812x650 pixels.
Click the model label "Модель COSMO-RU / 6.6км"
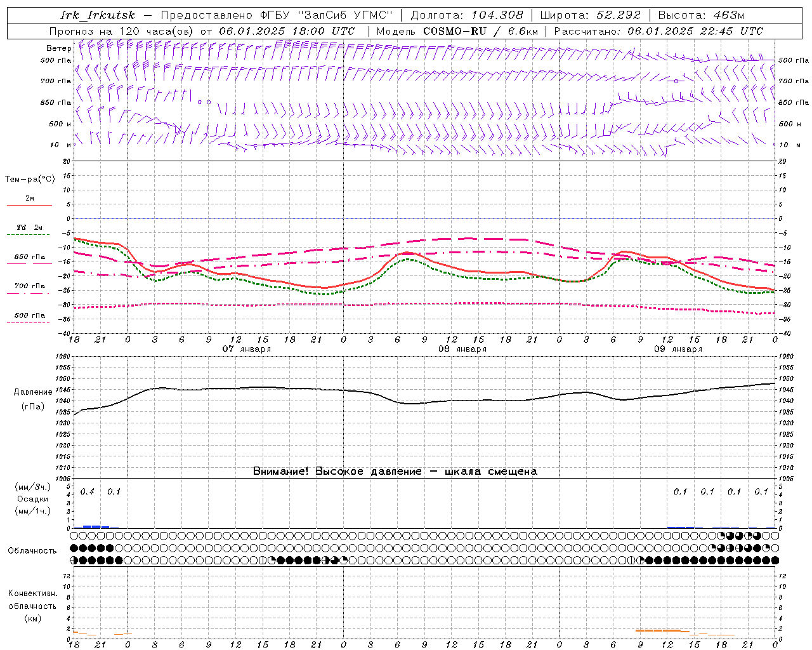tap(457, 31)
